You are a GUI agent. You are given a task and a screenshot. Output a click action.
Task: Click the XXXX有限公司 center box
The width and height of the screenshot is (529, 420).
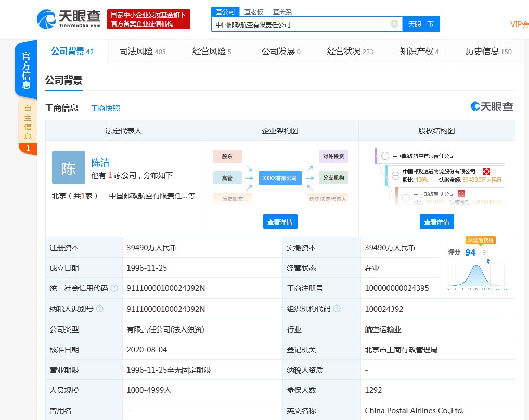pos(280,178)
